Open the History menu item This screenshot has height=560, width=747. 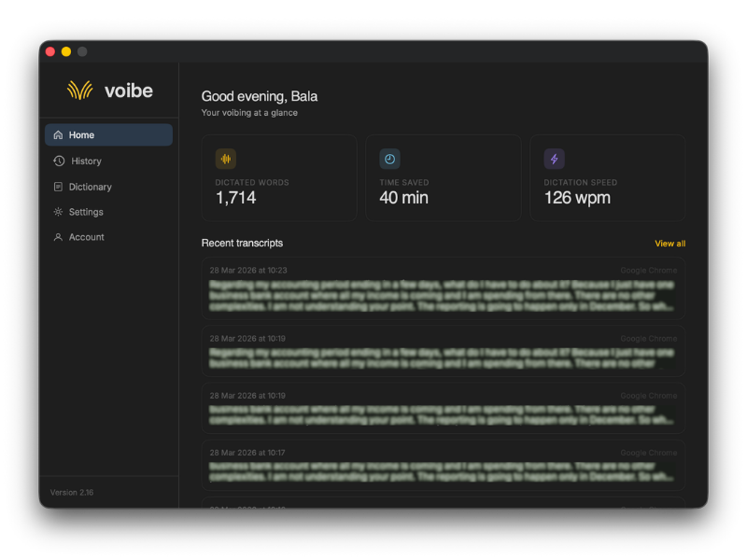[x=86, y=161]
